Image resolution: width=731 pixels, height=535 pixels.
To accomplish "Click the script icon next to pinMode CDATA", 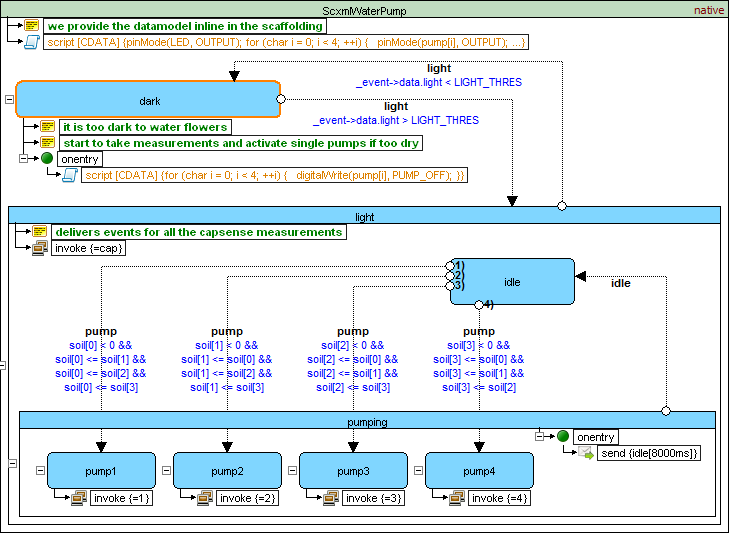I will (x=32, y=42).
